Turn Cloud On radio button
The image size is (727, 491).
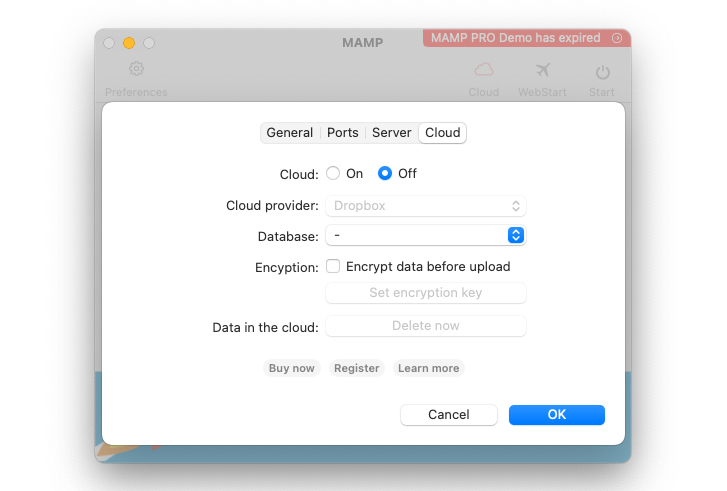coord(334,173)
